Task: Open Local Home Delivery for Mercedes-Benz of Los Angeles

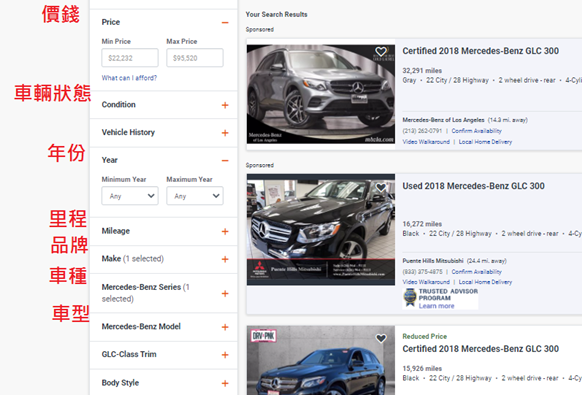Action: tap(485, 142)
